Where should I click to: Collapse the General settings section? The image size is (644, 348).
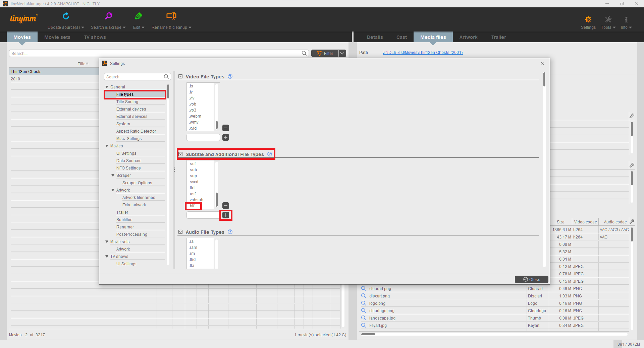click(x=107, y=87)
